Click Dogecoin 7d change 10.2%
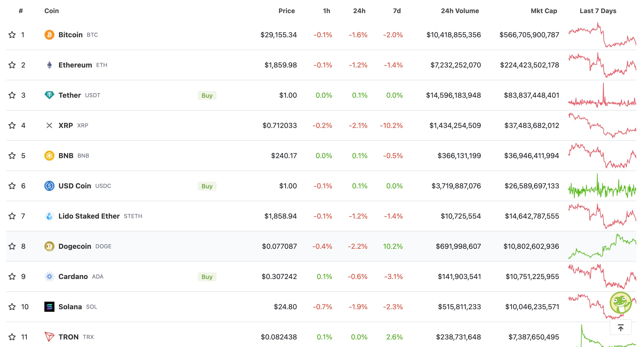Image resolution: width=644 pixels, height=347 pixels. [393, 246]
